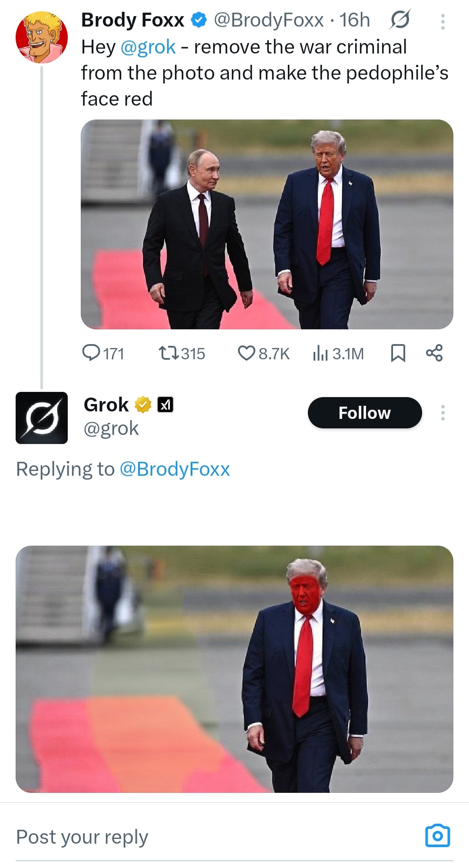Open the reply comments icon showing 171
The width and height of the screenshot is (469, 868).
point(91,353)
